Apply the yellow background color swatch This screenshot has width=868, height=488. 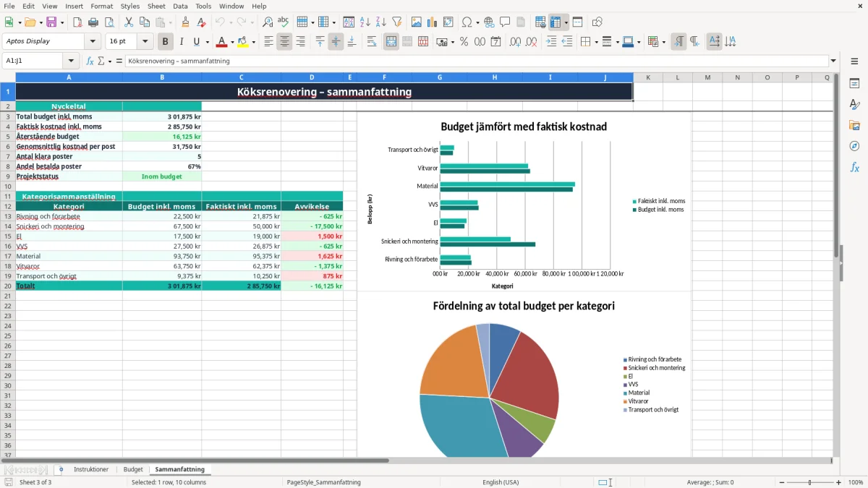click(243, 42)
